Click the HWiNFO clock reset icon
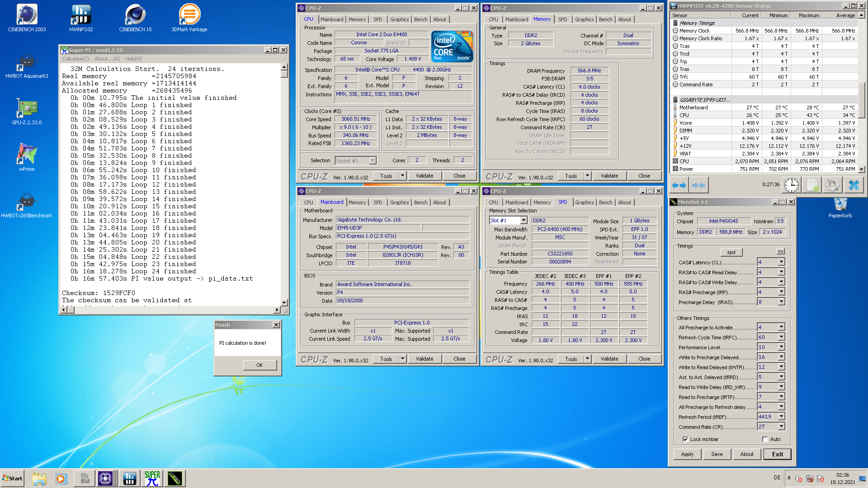The height and width of the screenshot is (488, 868). (791, 185)
